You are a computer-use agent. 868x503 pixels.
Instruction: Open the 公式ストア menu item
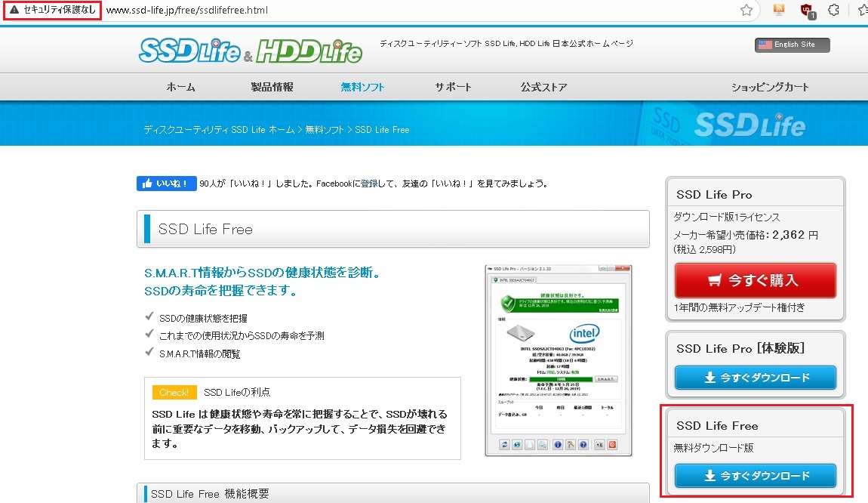(x=543, y=87)
